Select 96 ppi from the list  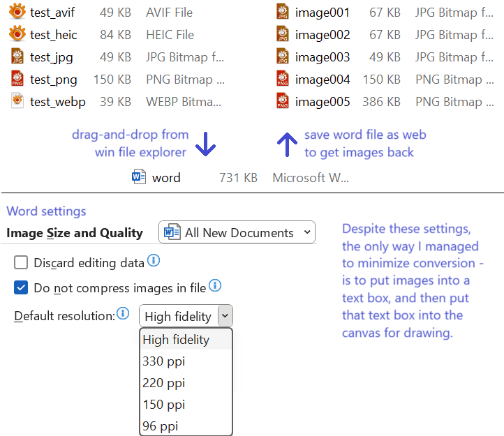(x=161, y=426)
